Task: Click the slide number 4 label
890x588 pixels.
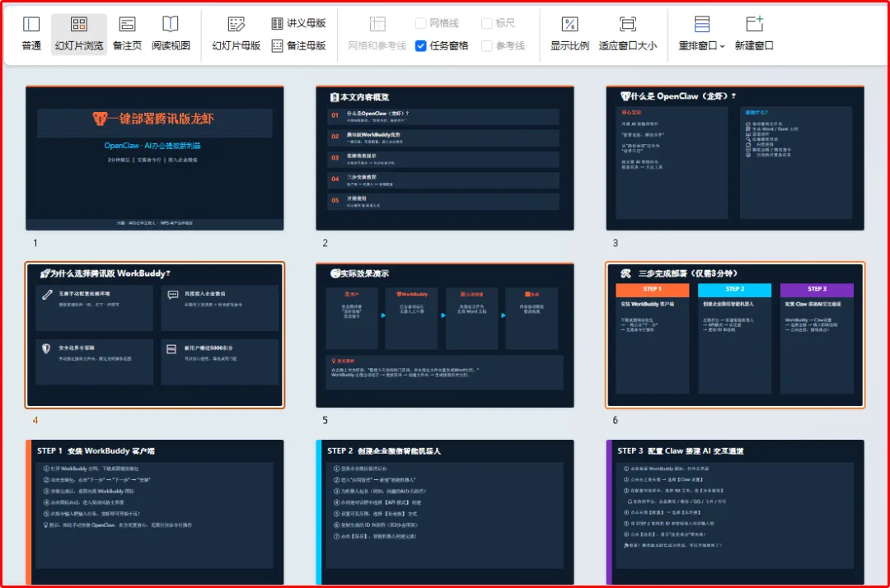Action: (x=35, y=420)
